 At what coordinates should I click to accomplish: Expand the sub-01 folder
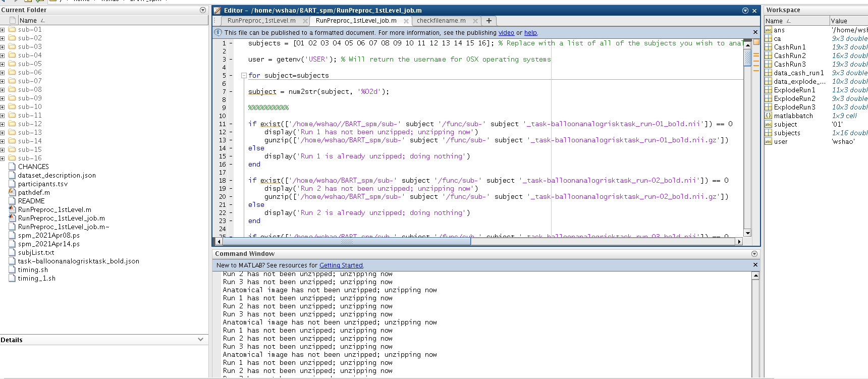3,30
